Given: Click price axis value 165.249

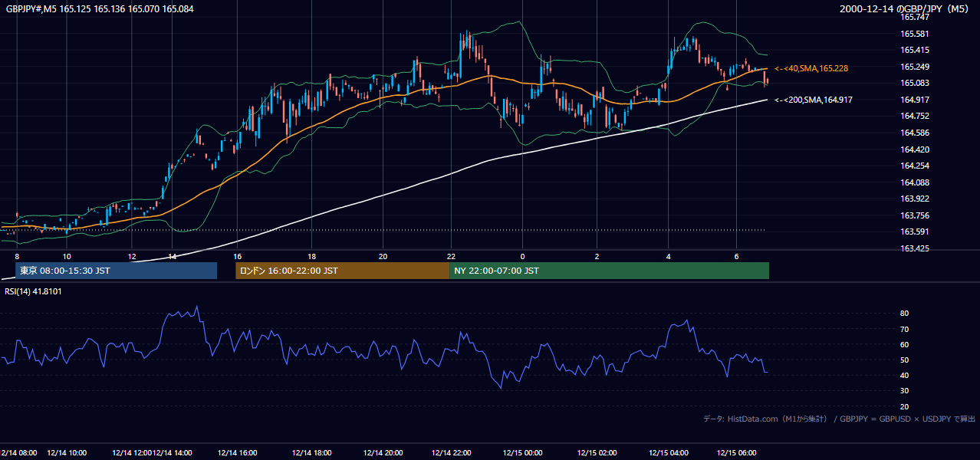Looking at the screenshot, I should [914, 67].
